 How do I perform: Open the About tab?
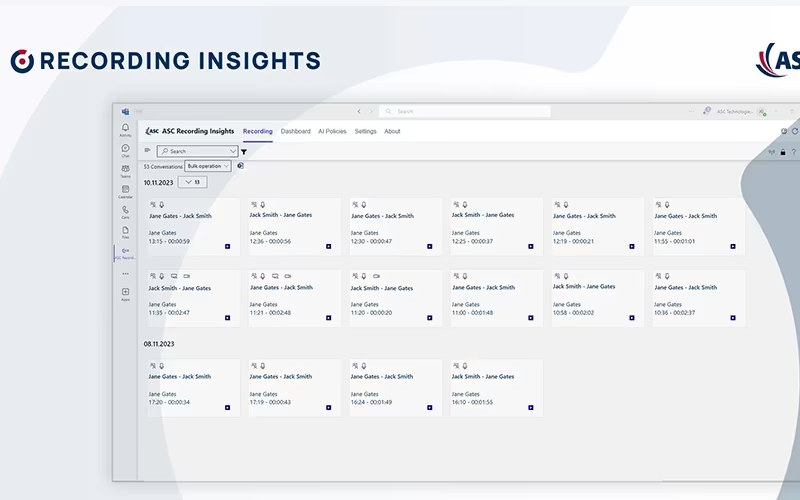392,131
